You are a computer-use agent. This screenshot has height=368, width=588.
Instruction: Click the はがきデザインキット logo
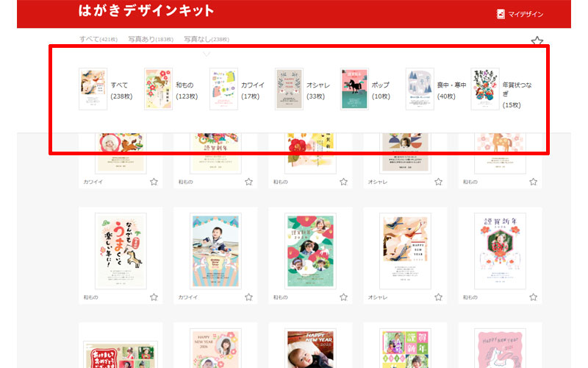tap(146, 11)
